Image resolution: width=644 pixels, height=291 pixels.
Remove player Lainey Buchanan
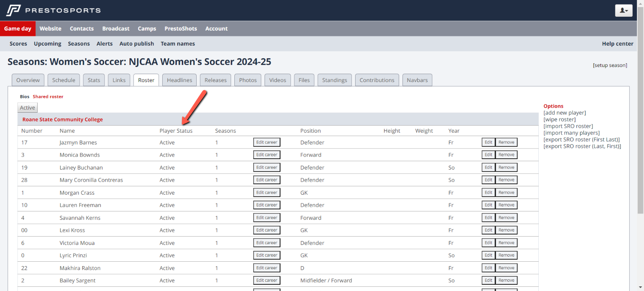point(506,167)
